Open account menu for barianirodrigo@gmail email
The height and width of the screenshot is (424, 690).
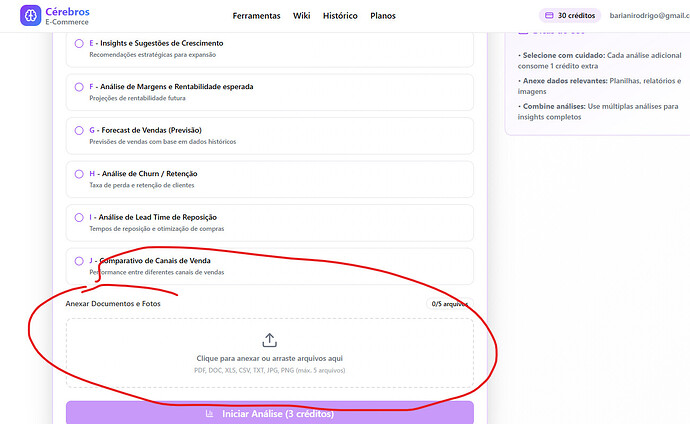click(650, 15)
